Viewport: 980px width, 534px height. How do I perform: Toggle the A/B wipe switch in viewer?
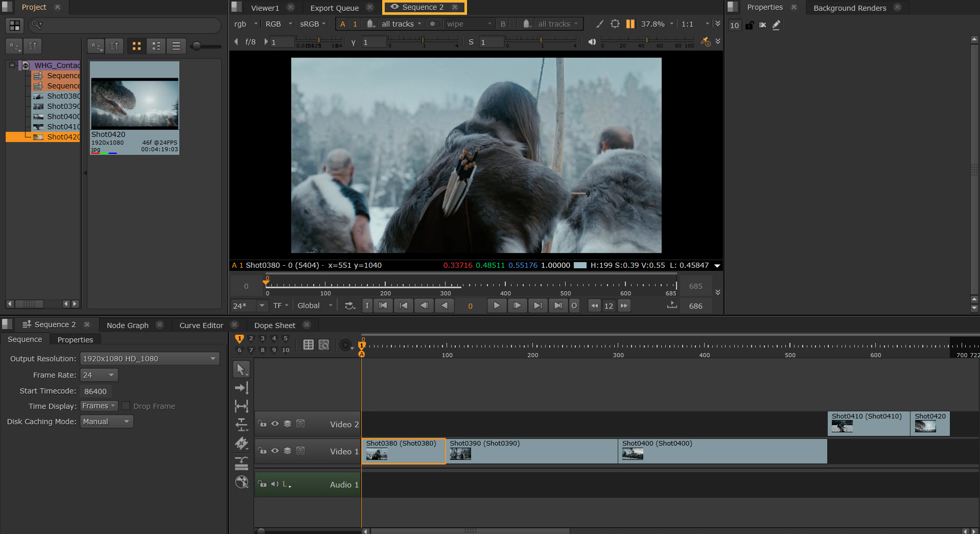pos(434,24)
